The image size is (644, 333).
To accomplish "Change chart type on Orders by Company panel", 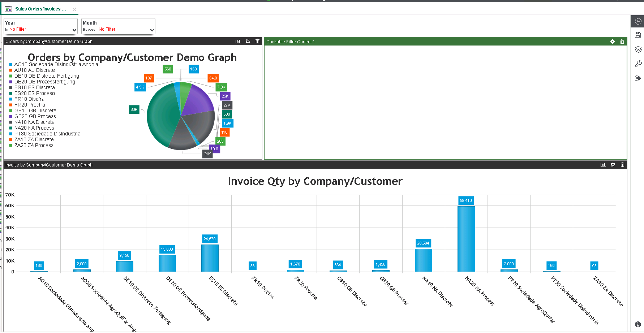I will [238, 41].
